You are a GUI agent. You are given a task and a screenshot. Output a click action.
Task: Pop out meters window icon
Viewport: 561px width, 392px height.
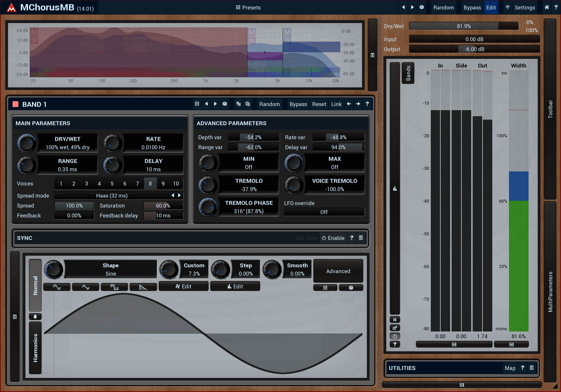[394, 328]
